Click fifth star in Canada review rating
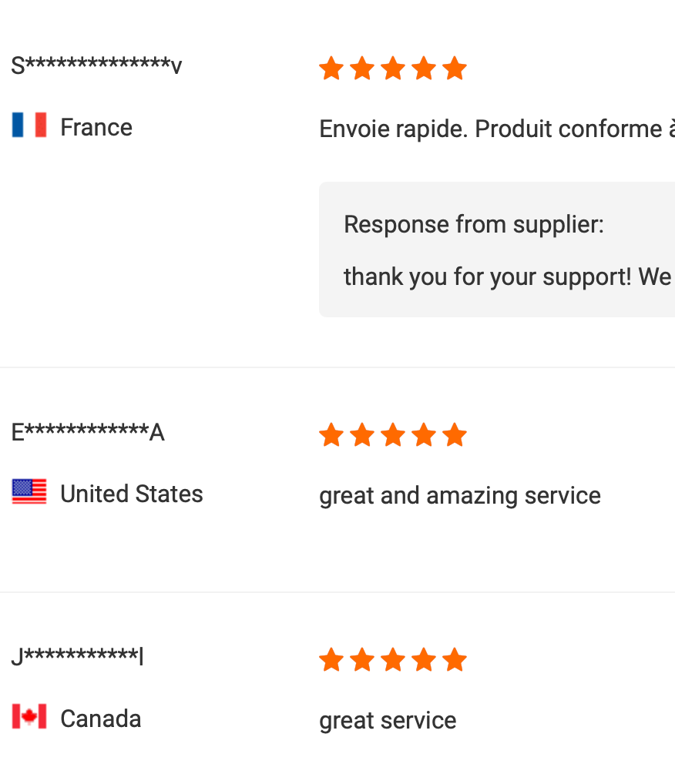675x784 pixels. click(455, 659)
